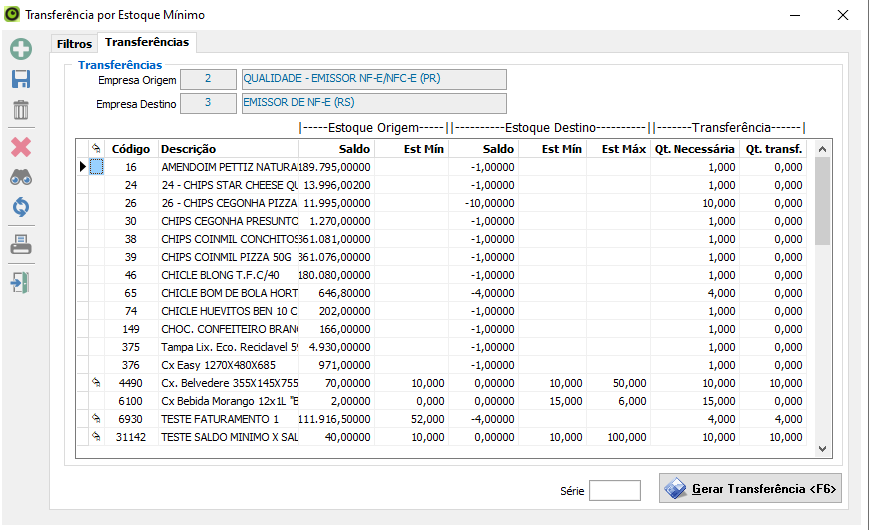869x530 pixels.
Task: Select the CHICLE BOM DE BOLA row
Action: tap(229, 293)
